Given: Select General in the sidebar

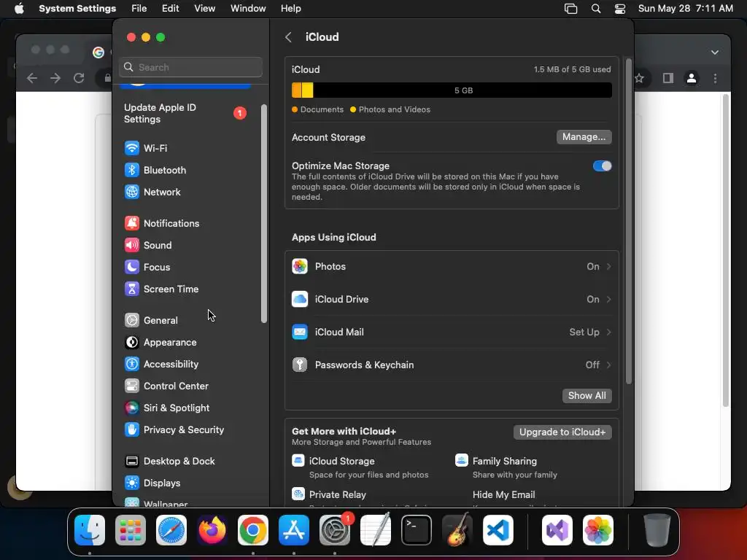Looking at the screenshot, I should tap(151, 321).
